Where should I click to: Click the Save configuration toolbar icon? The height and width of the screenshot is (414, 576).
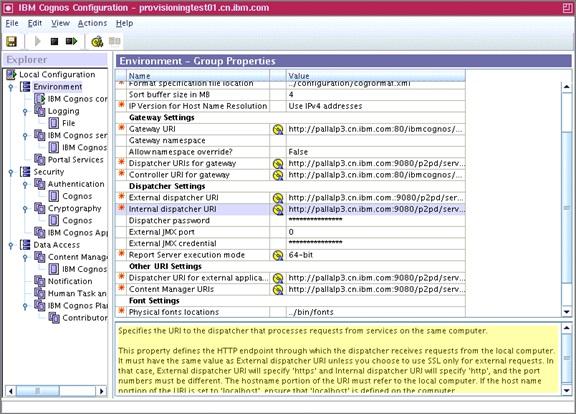pyautogui.click(x=11, y=42)
